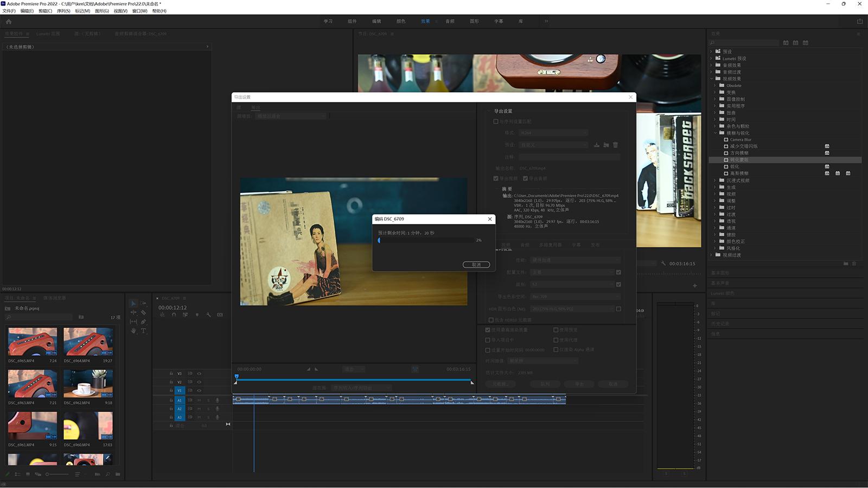The image size is (868, 488).
Task: Click the encoding progress bar
Action: coord(426,240)
